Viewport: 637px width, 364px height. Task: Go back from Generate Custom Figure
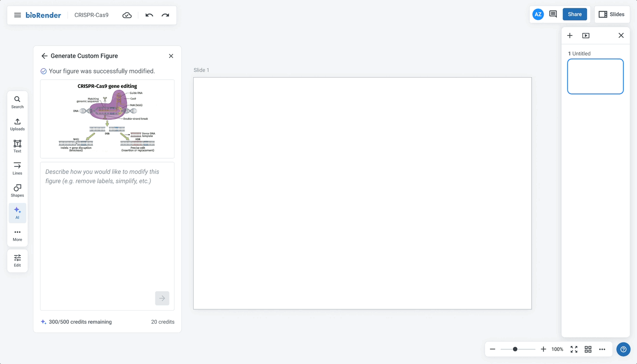coord(44,56)
